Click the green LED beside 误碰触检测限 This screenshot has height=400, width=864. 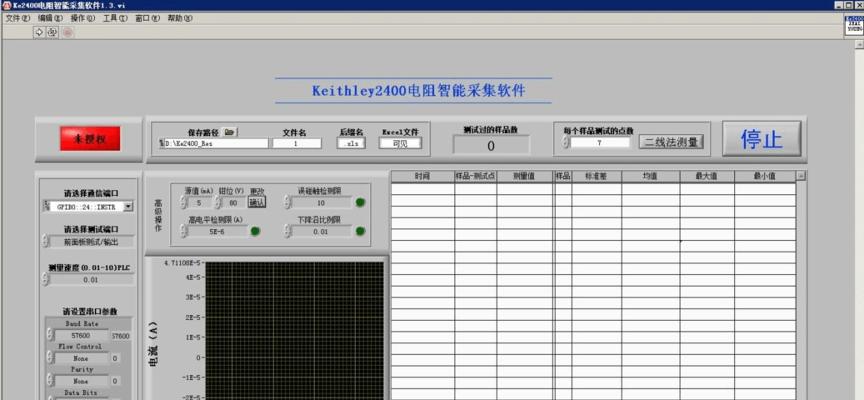click(x=360, y=202)
